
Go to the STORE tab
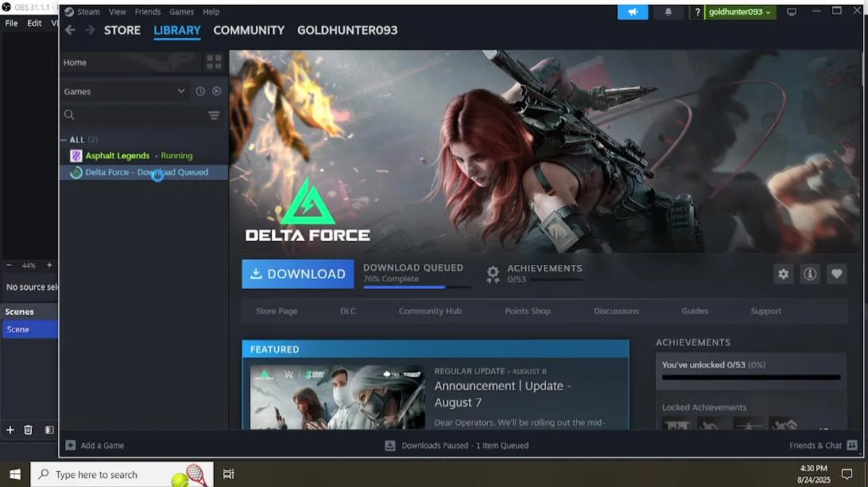point(122,30)
